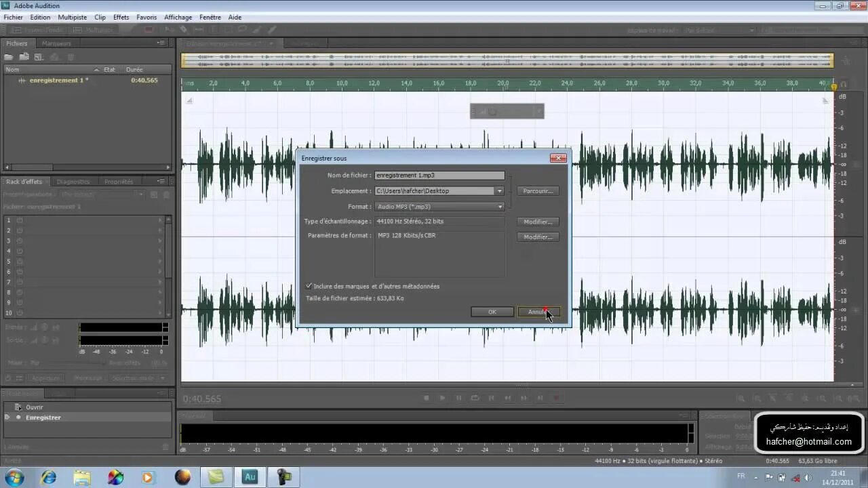
Task: Click the Play transport button
Action: click(442, 398)
